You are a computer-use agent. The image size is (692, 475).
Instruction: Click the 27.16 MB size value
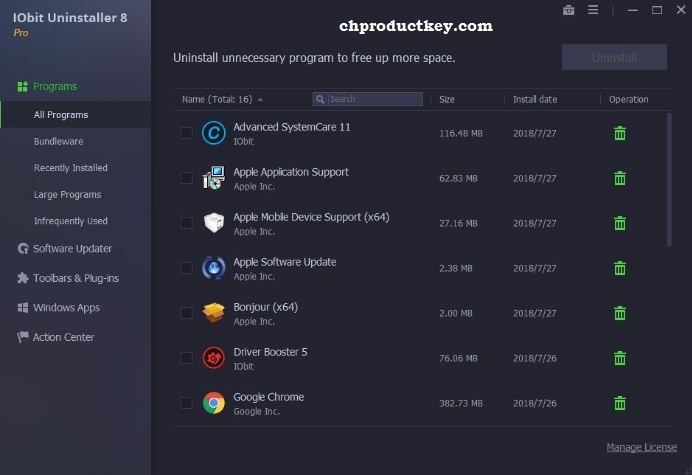pos(458,223)
